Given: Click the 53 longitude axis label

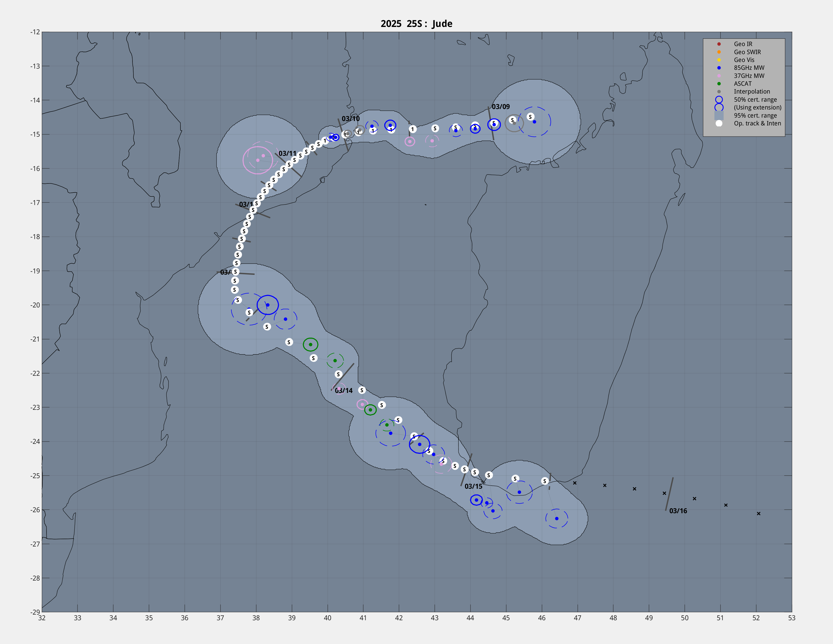Looking at the screenshot, I should coord(792,618).
